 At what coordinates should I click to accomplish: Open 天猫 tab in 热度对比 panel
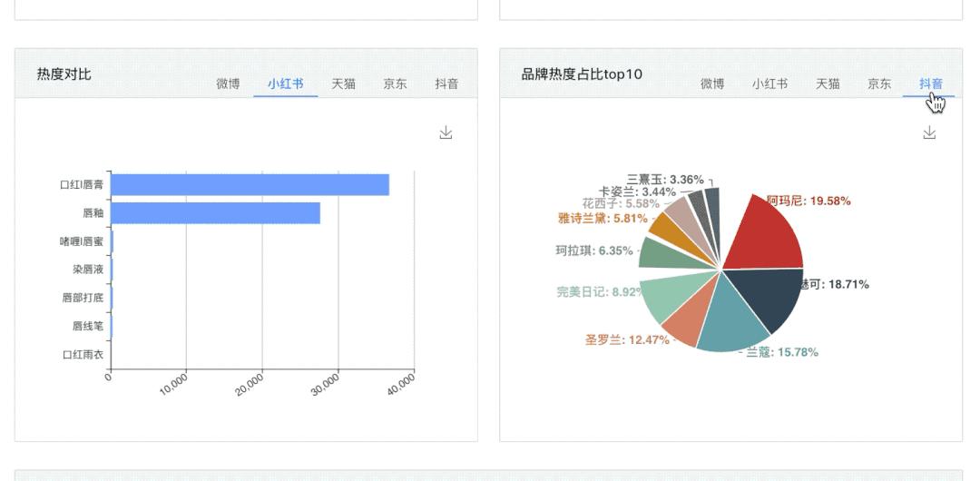pos(344,83)
